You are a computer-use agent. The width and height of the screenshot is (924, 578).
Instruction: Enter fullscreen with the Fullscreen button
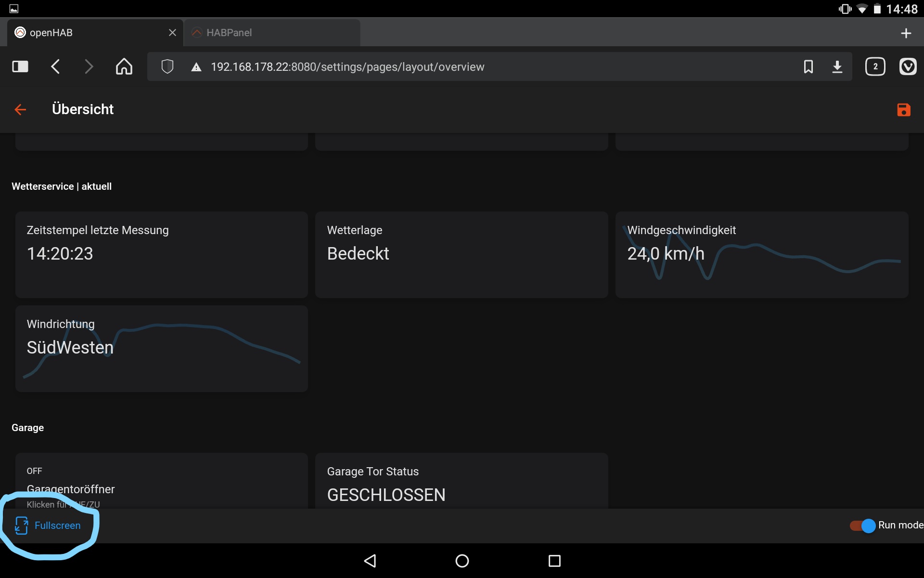pos(48,525)
